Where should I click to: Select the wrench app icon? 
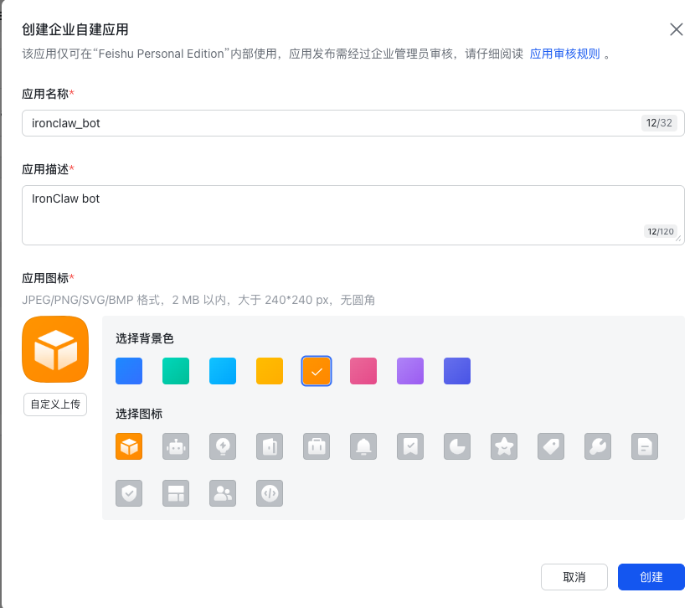[598, 446]
